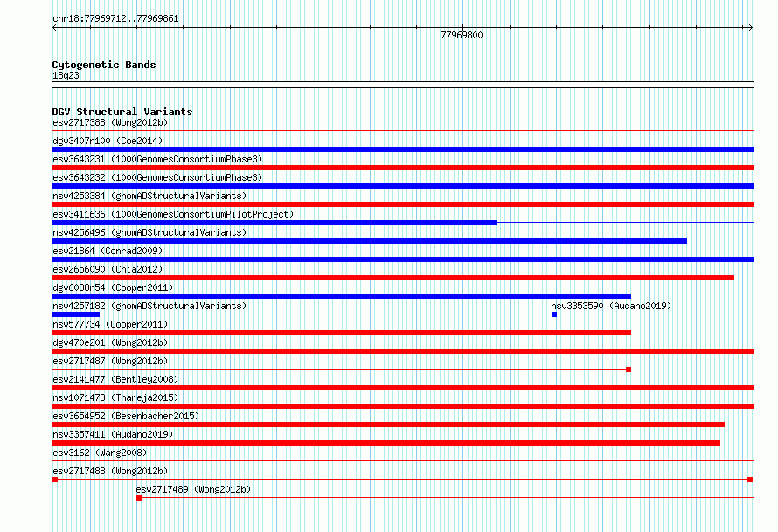Click the nsv1071473 (Thareja2015) label
Viewport: 778px width, 532px height.
(115, 397)
